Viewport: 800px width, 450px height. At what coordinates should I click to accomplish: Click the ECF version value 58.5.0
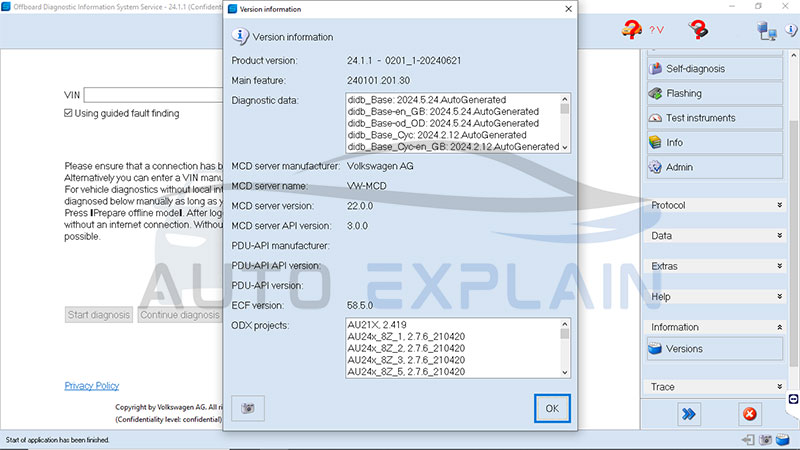click(360, 306)
